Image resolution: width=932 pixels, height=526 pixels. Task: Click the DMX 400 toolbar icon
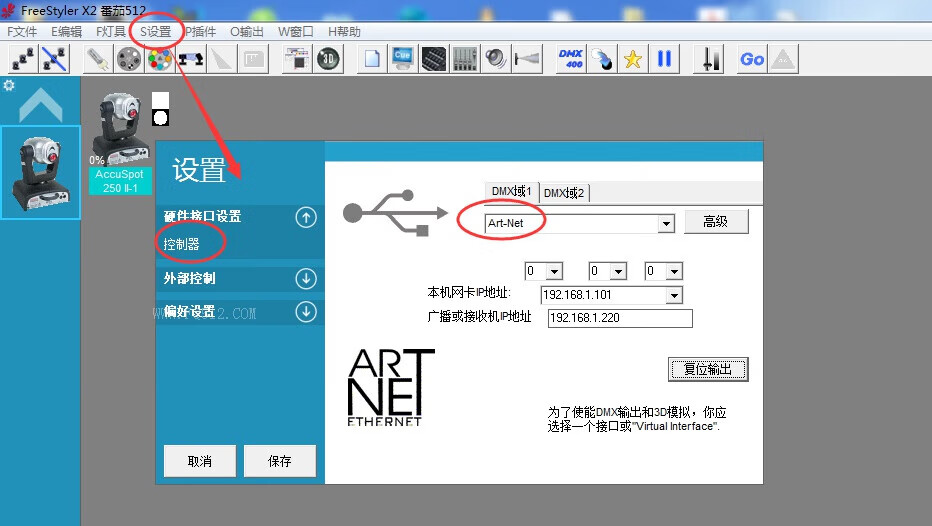click(x=571, y=59)
